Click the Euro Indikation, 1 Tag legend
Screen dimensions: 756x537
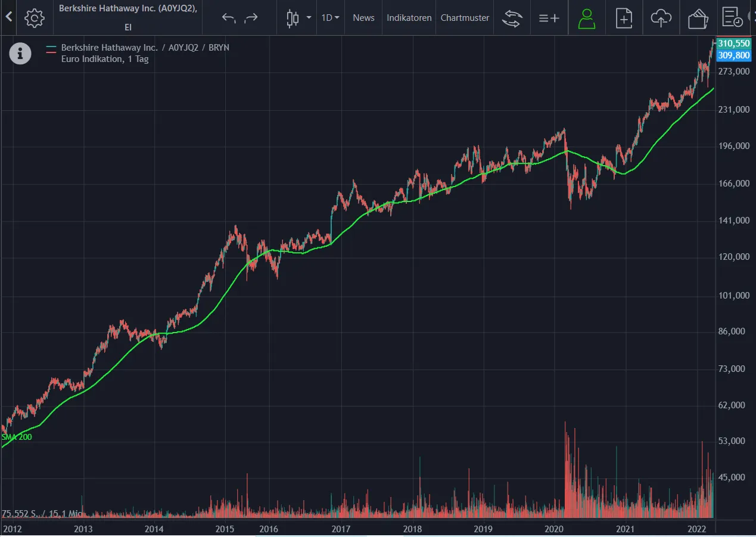pyautogui.click(x=105, y=59)
